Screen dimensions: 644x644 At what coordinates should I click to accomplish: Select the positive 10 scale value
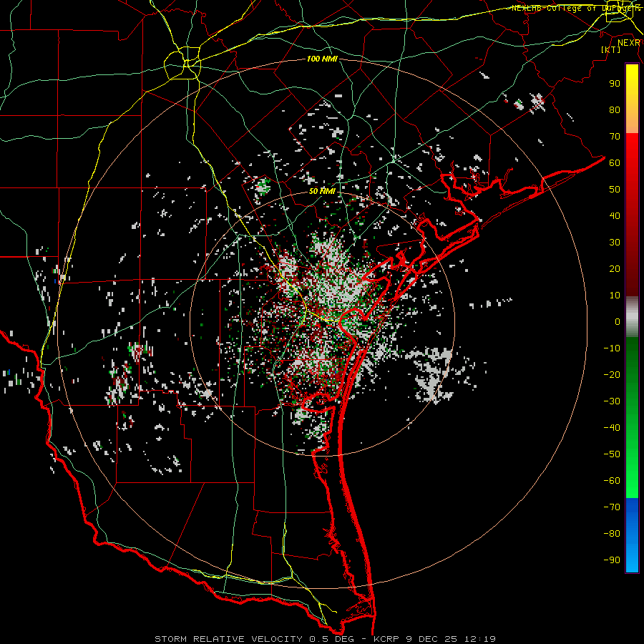click(615, 296)
